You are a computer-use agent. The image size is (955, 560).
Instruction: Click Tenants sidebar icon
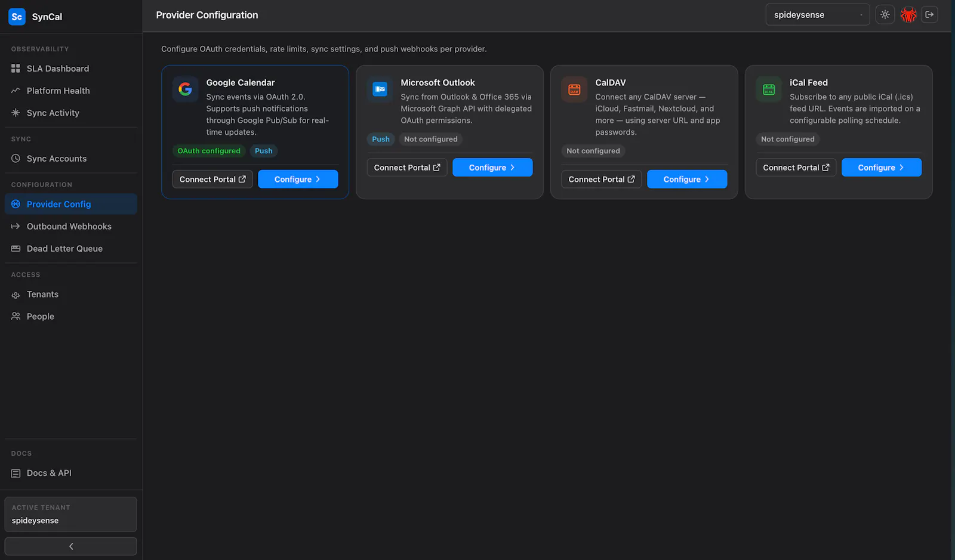pyautogui.click(x=16, y=295)
